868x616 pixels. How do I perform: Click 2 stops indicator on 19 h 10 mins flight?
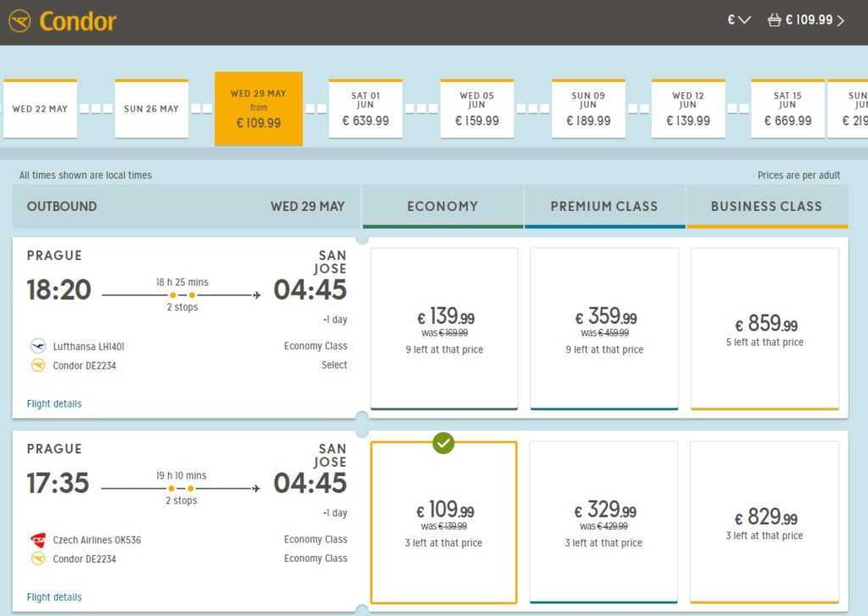(x=181, y=500)
